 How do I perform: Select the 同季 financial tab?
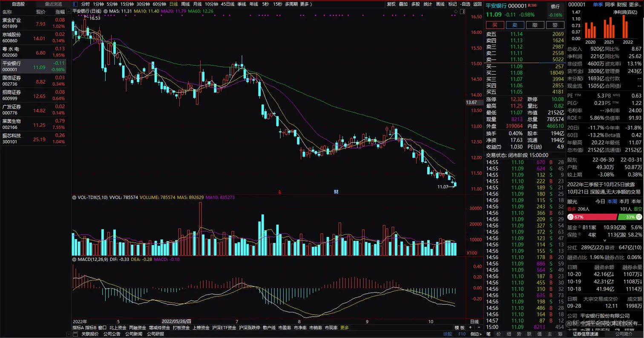click(610, 4)
